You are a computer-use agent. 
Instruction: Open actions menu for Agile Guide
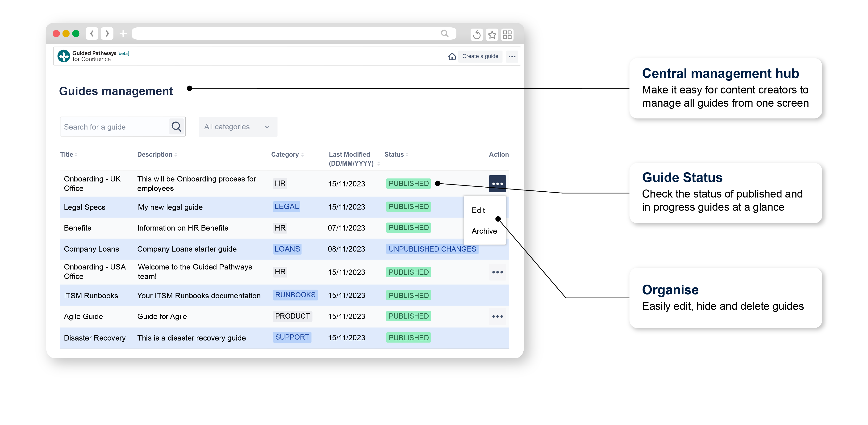[x=497, y=316]
